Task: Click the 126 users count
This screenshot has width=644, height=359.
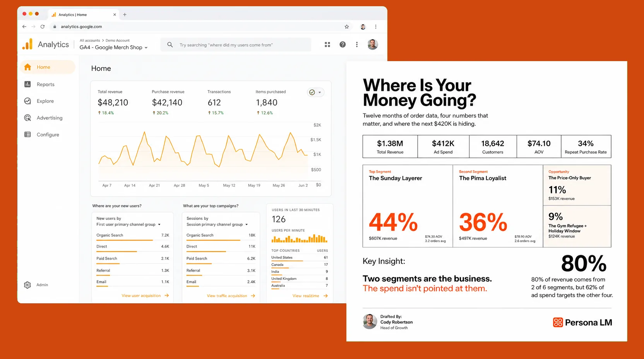Action: (x=279, y=219)
